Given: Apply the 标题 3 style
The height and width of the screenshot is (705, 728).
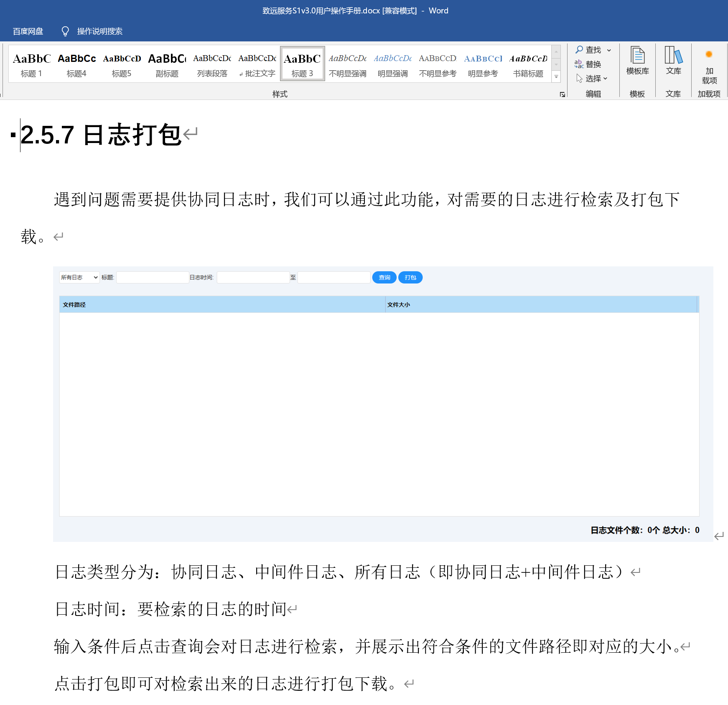Looking at the screenshot, I should (302, 64).
